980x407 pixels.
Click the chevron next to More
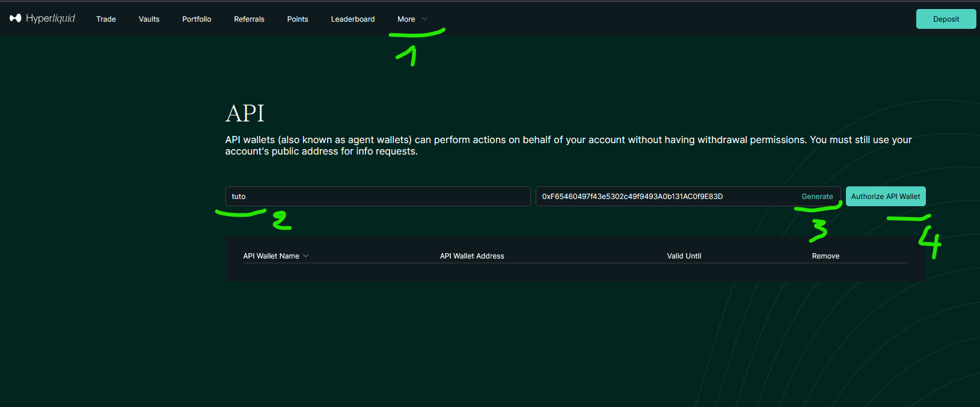point(424,19)
